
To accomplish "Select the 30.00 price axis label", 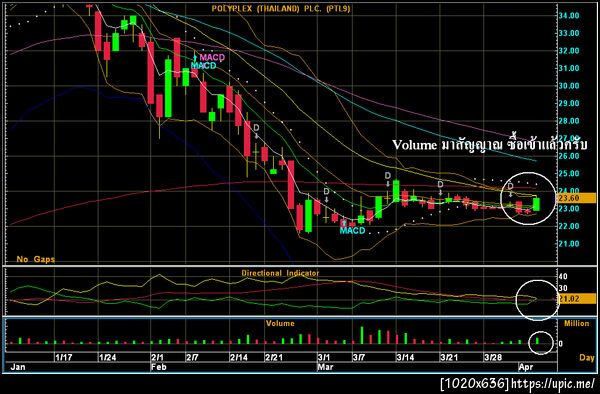I will [569, 86].
